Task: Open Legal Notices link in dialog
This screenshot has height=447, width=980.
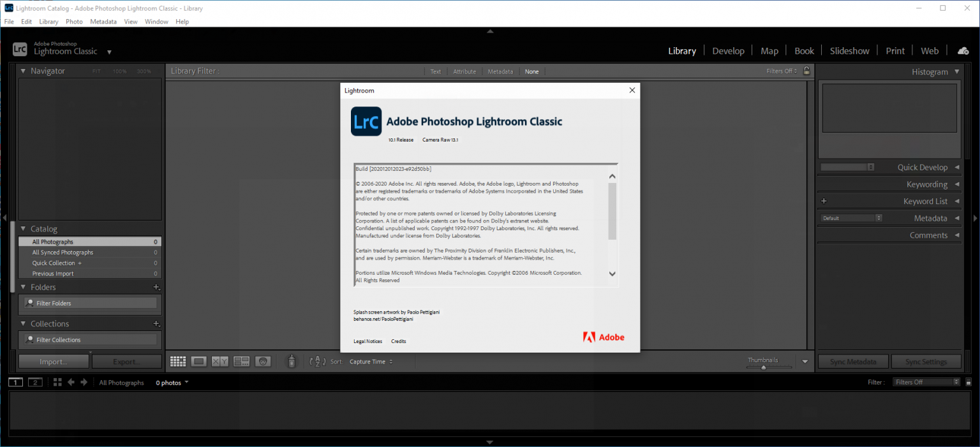Action: (368, 341)
